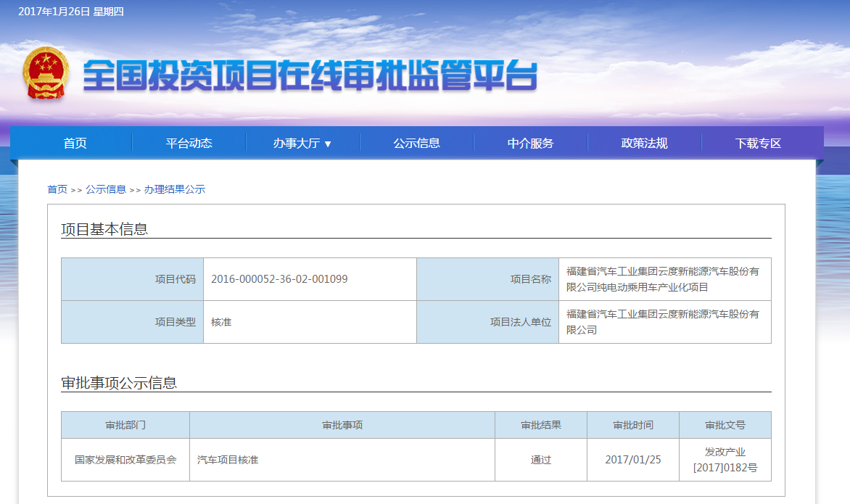
Task: Click the project name cell text
Action: [x=662, y=279]
